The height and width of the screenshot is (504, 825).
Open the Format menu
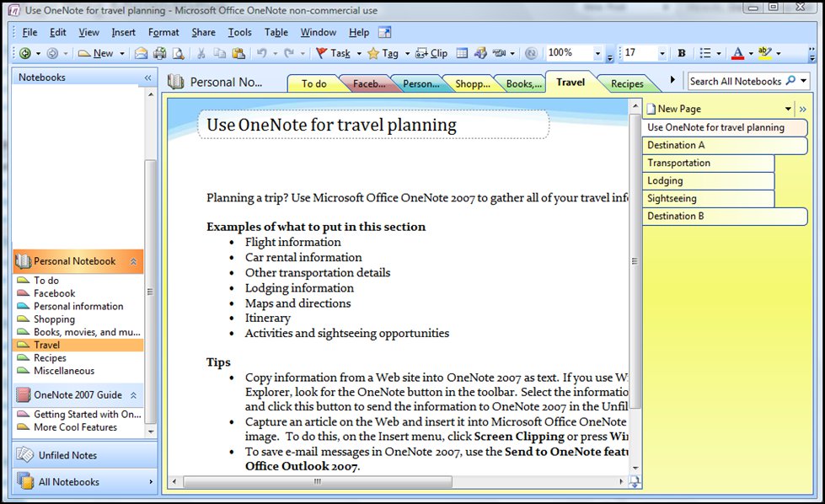pyautogui.click(x=163, y=33)
